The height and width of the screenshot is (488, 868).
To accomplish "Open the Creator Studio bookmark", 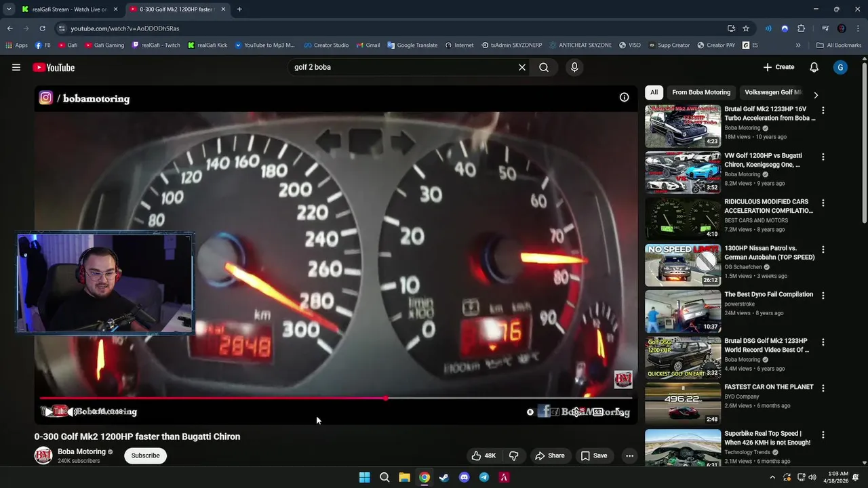I will pos(326,45).
